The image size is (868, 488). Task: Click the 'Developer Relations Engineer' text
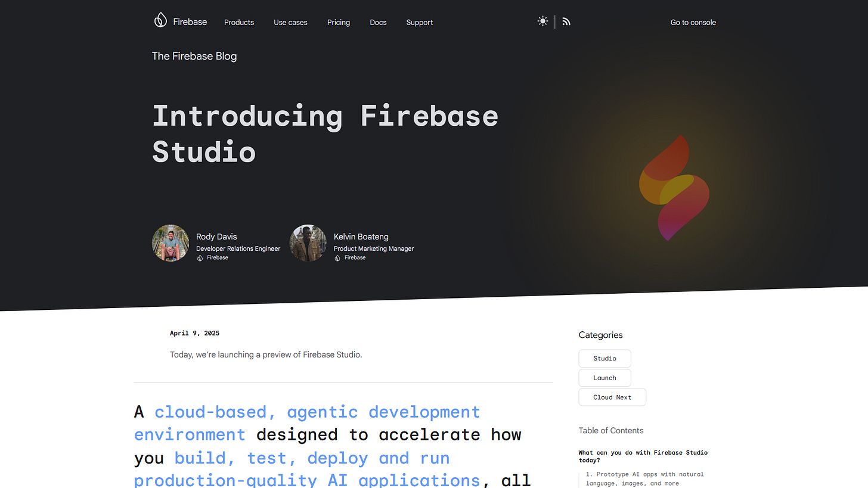[238, 248]
